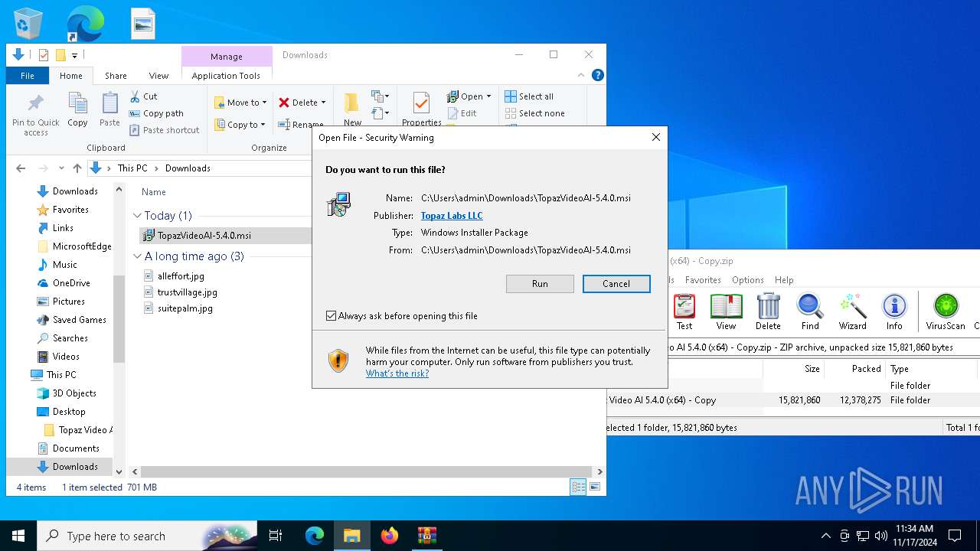980x551 pixels.
Task: Click the What's the risk? link
Action: pos(397,373)
